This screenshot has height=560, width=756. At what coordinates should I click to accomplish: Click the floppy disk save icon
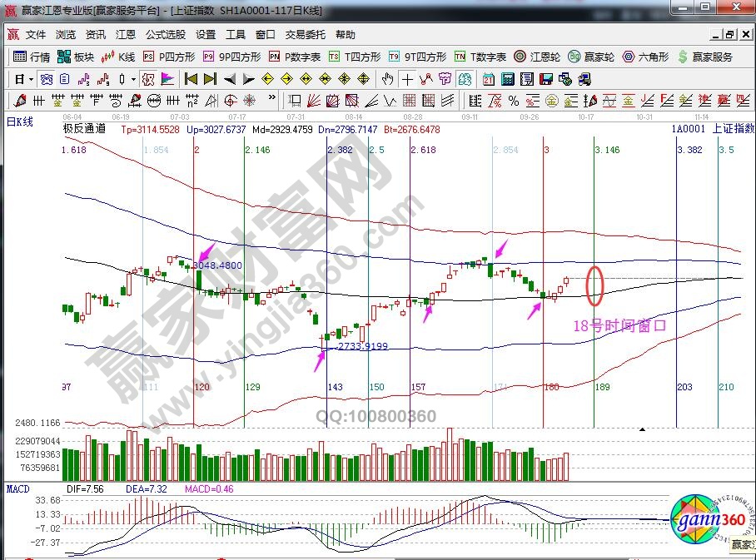pyautogui.click(x=546, y=79)
